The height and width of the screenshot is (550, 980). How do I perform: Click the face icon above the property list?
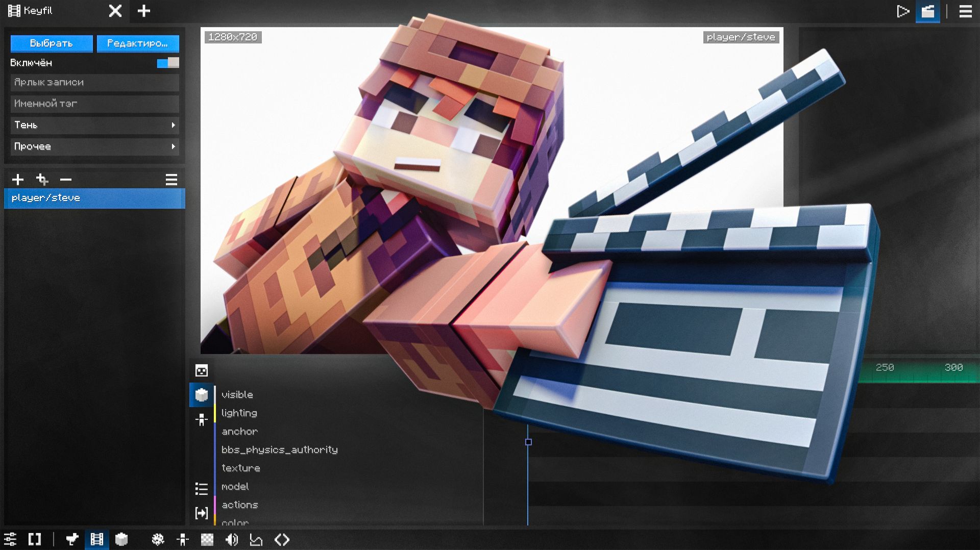202,370
